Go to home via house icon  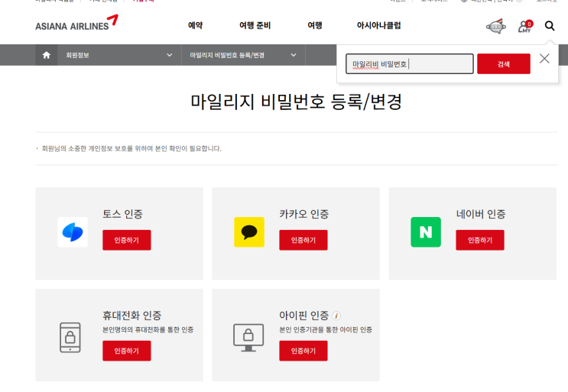click(x=47, y=55)
